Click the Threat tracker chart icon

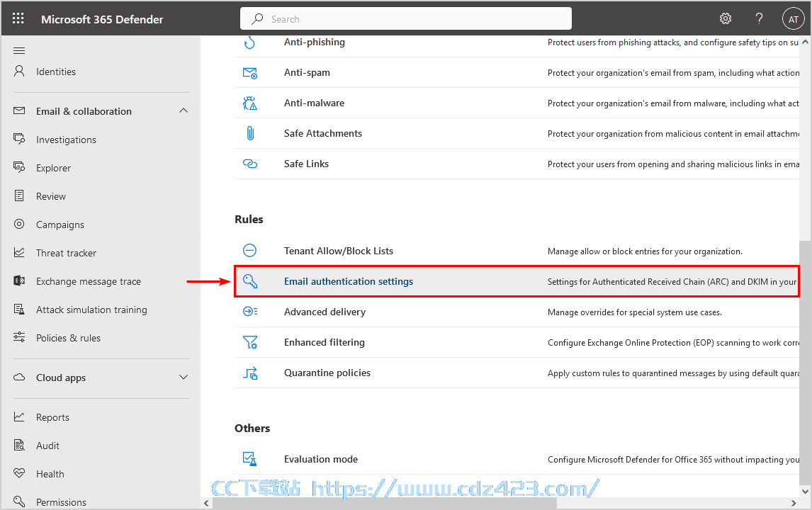[x=19, y=252]
